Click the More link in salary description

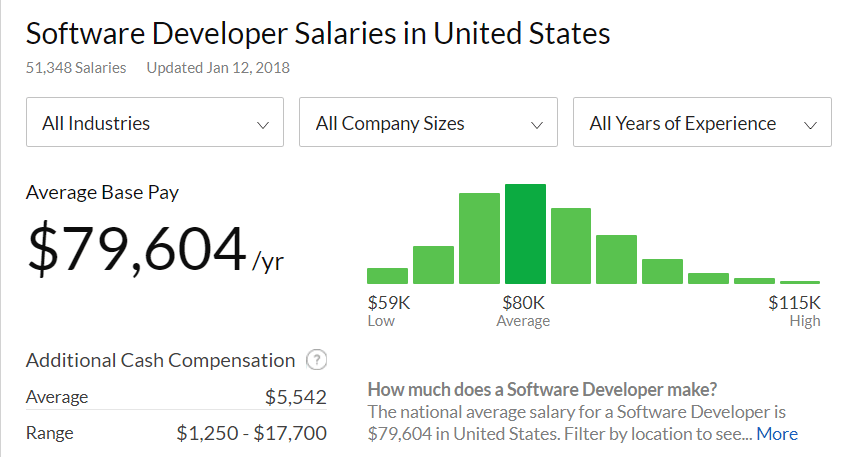pos(777,433)
